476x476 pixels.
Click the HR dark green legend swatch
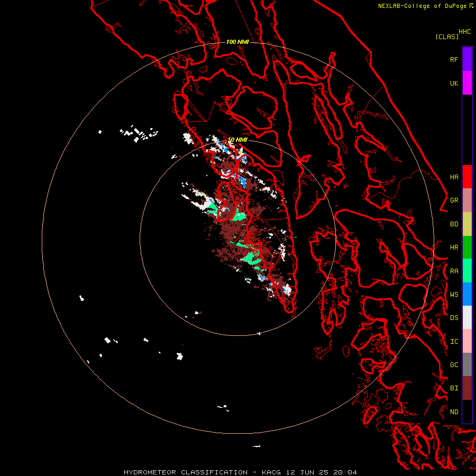[467, 247]
